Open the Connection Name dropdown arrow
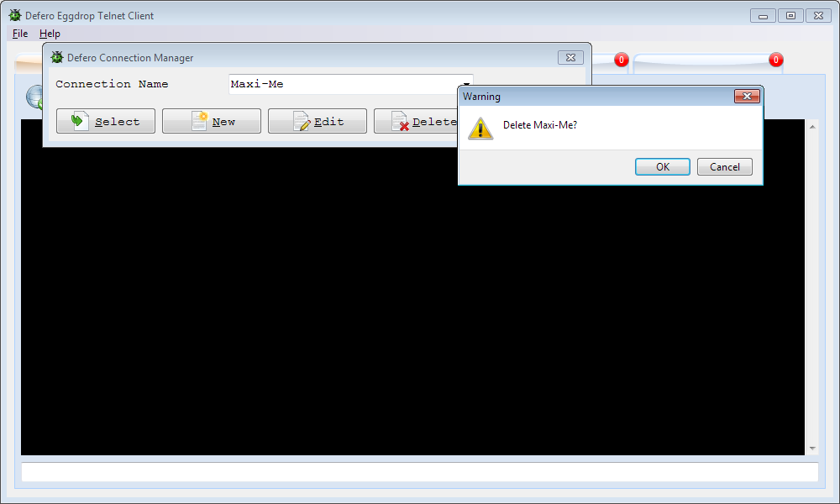This screenshot has width=840, height=504. [465, 84]
